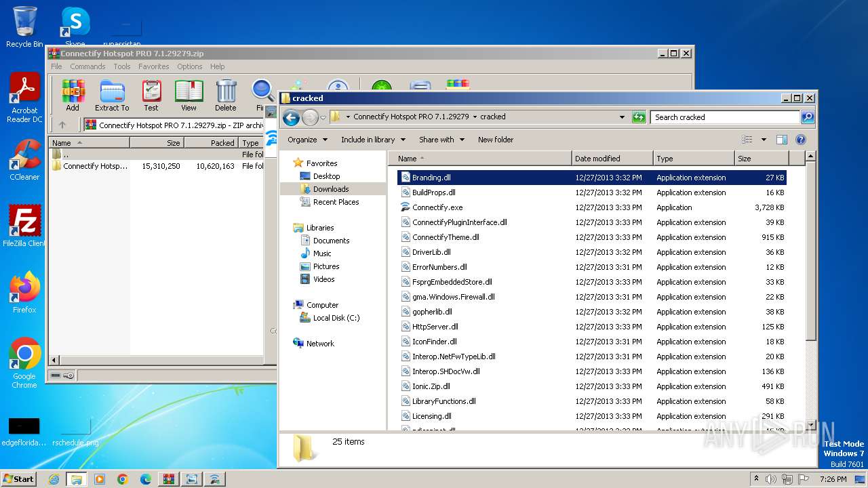
Task: Click the refresh icon beside Explorer address bar
Action: [638, 117]
